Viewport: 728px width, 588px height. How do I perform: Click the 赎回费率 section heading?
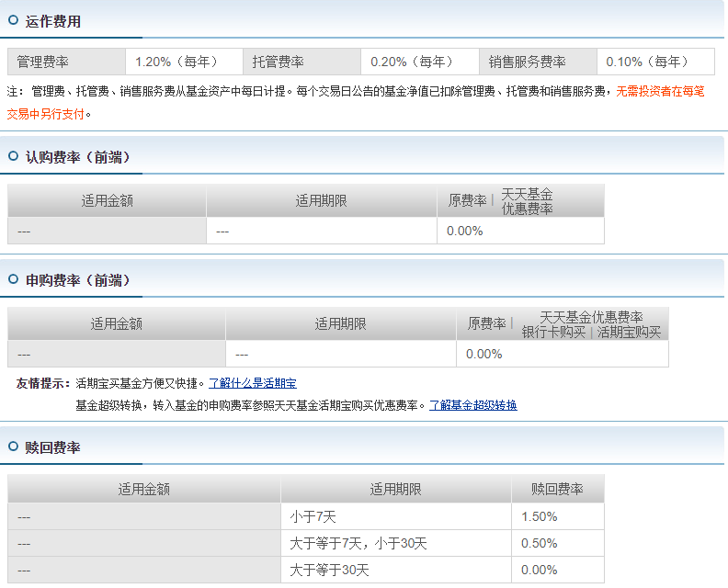53,447
